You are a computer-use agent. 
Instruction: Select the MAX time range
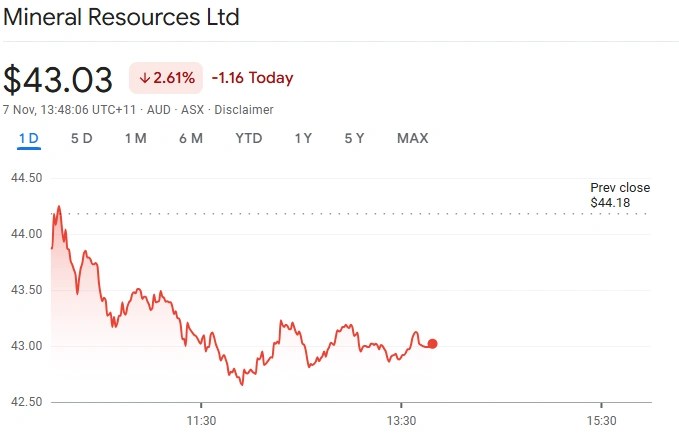412,138
